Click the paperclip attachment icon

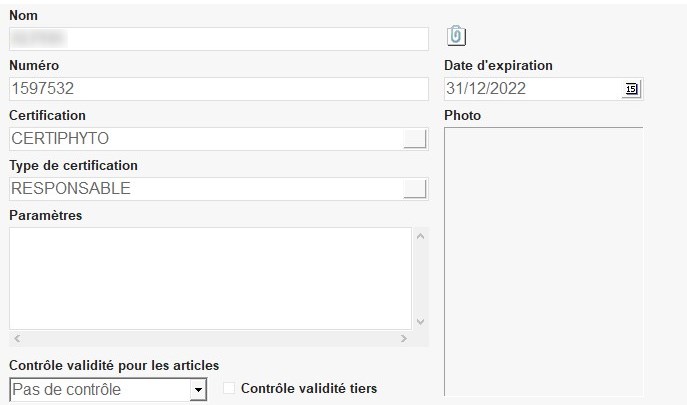pyautogui.click(x=456, y=36)
